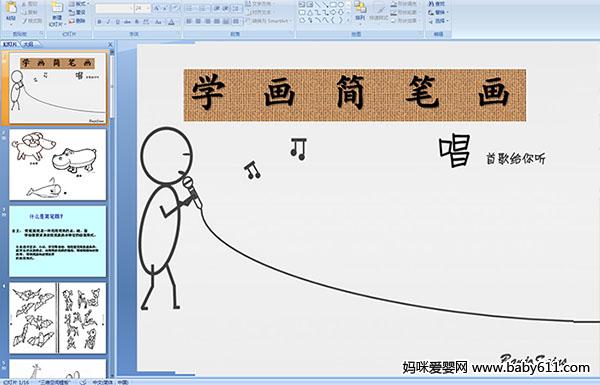The height and width of the screenshot is (385, 600).
Task: Switch to the Slides tab in slide pane
Action: coord(10,44)
